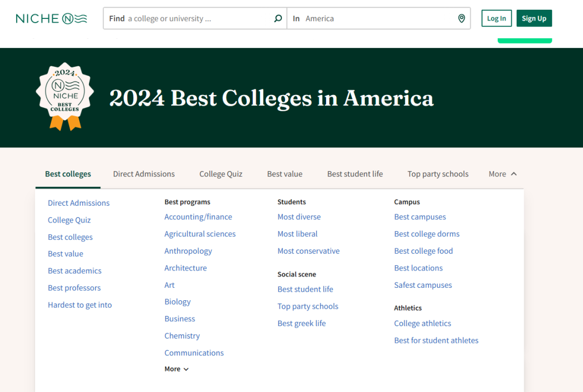Go to the Top party schools tab
Screen dimensions: 583x392
click(438, 174)
